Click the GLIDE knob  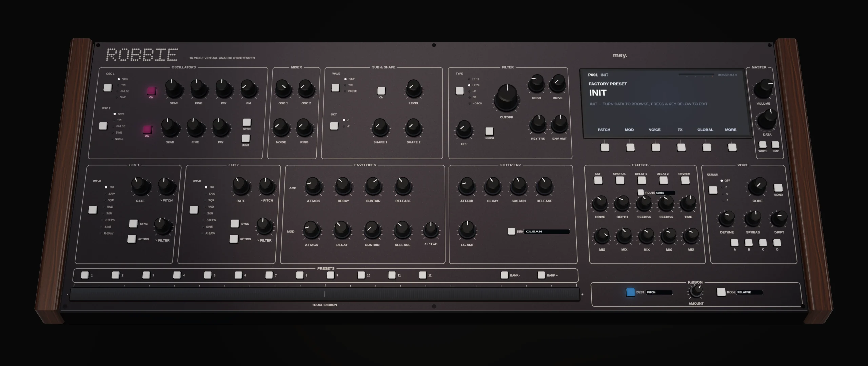coord(757,186)
